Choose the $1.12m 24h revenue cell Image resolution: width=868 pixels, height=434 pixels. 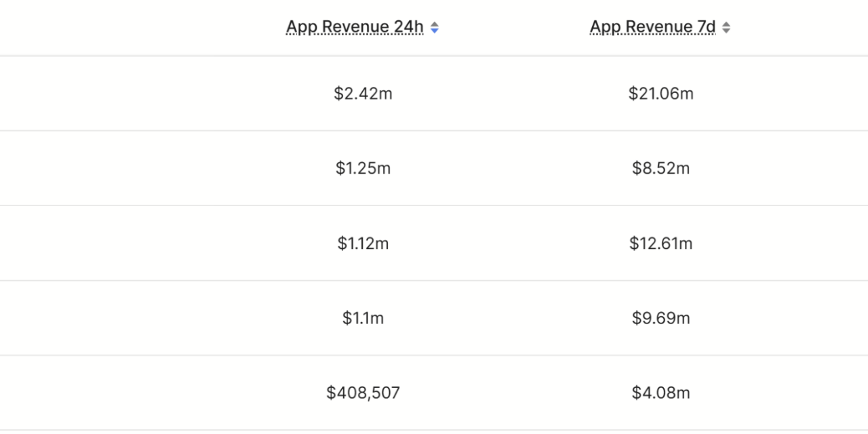coord(363,243)
